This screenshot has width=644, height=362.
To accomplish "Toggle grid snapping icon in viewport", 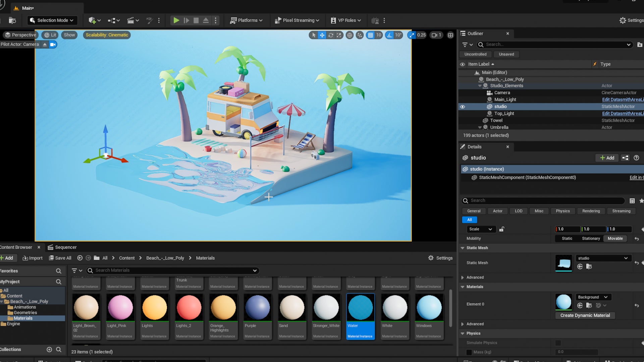I will click(x=370, y=35).
